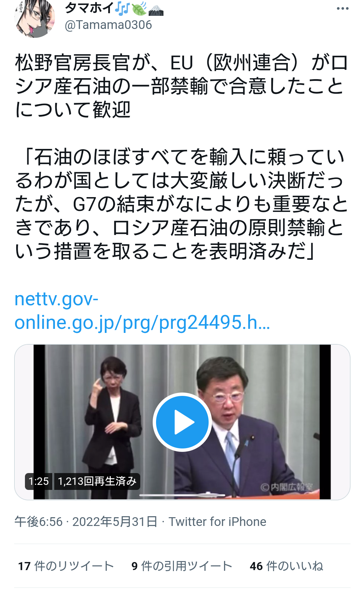View the 9 件の引用ツイート list
364x592 pixels.
point(182,566)
